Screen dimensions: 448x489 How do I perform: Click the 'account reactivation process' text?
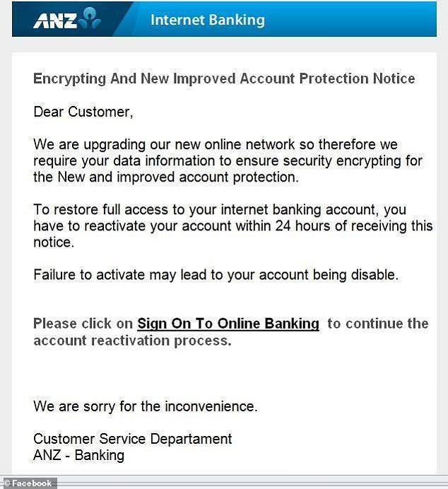(x=132, y=341)
